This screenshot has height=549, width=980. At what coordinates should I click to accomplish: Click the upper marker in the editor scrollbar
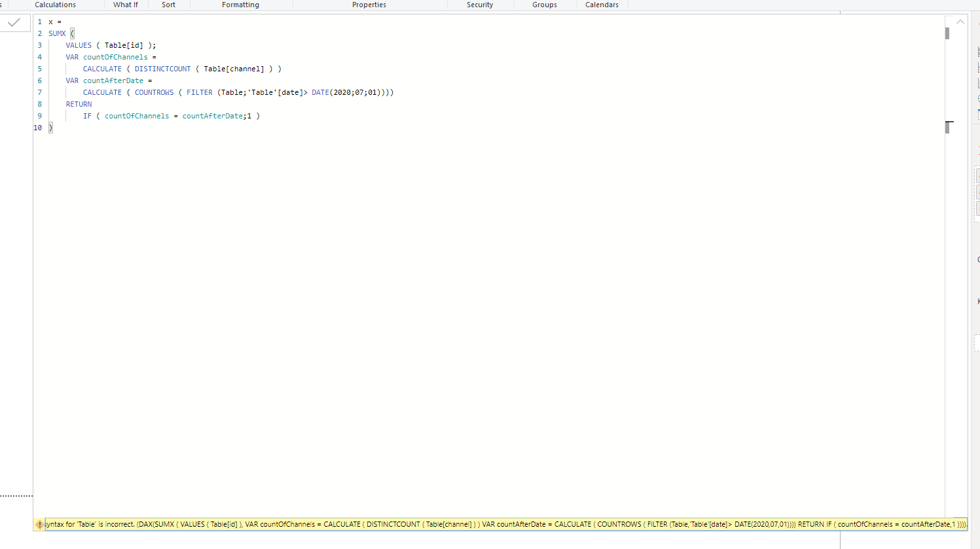[x=947, y=33]
